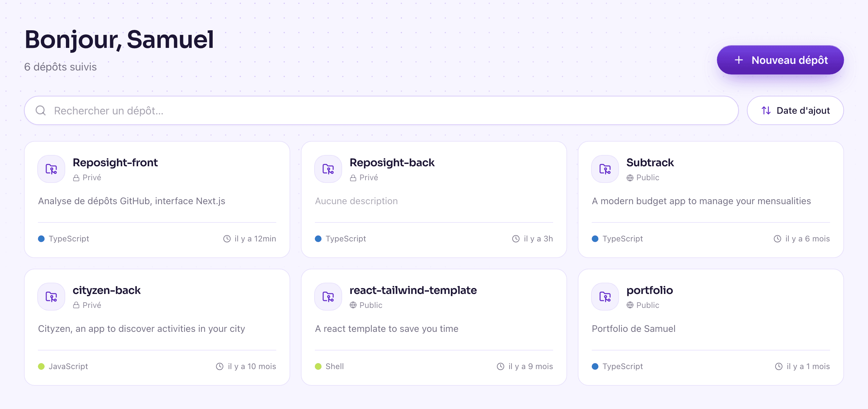
Task: Create a repository with Nouveau dépôt button
Action: (780, 60)
